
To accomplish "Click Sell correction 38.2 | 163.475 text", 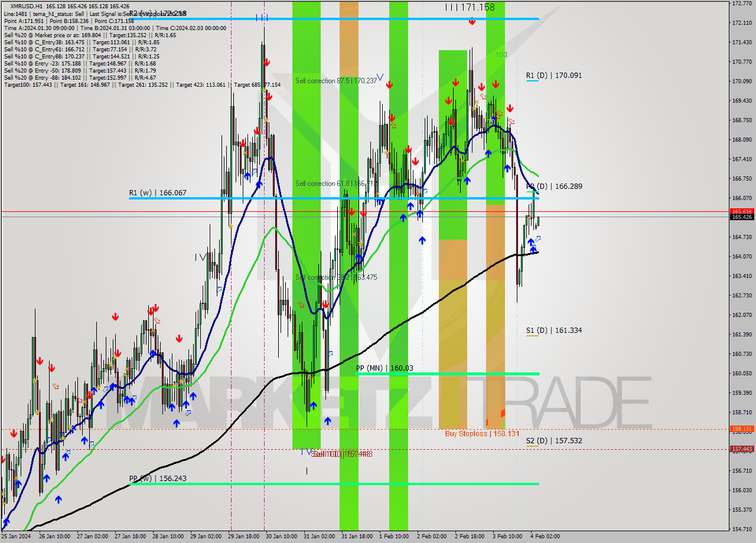I will pos(336,277).
